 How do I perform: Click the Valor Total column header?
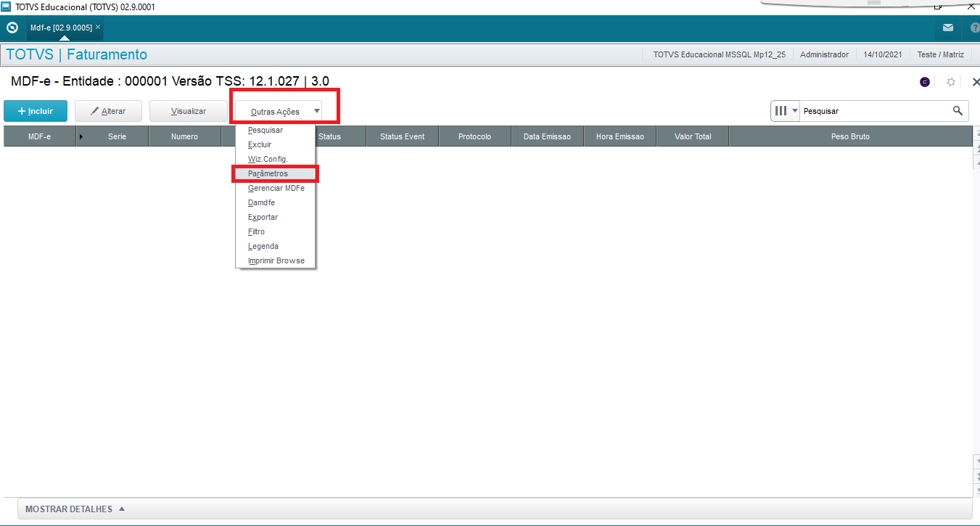click(693, 136)
